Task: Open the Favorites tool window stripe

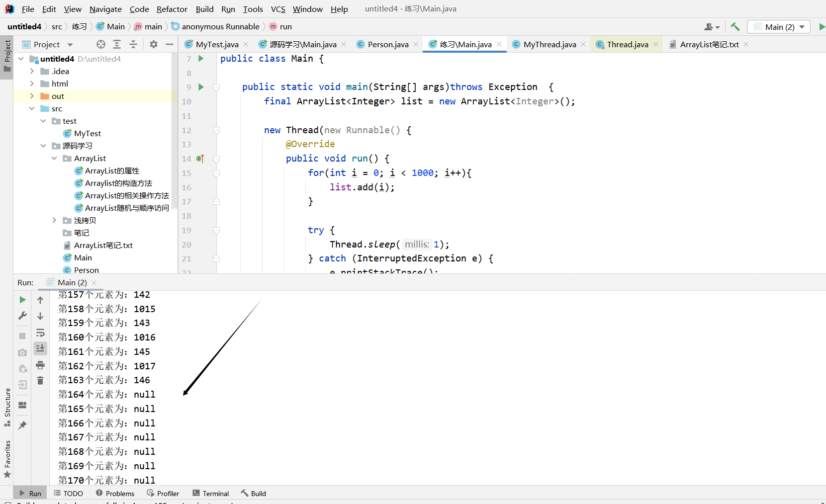Action: (7, 459)
